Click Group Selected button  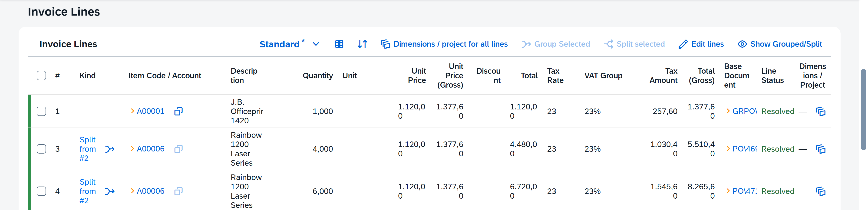point(555,44)
